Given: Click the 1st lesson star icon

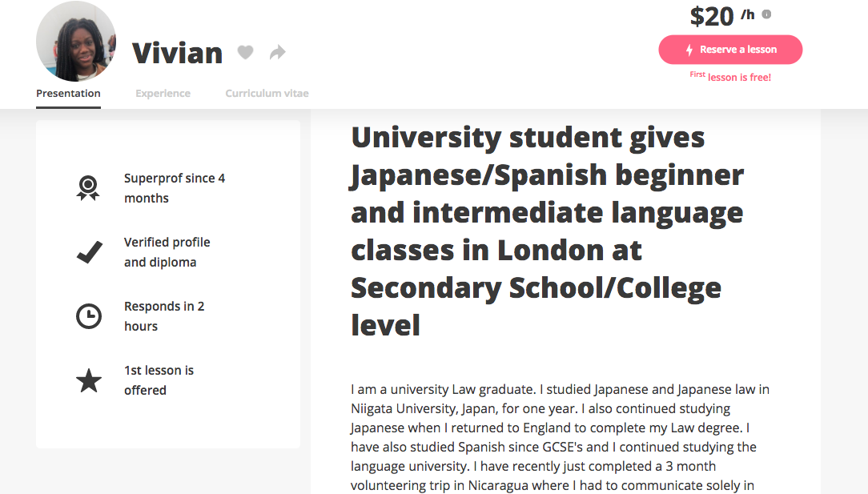Looking at the screenshot, I should 89,380.
